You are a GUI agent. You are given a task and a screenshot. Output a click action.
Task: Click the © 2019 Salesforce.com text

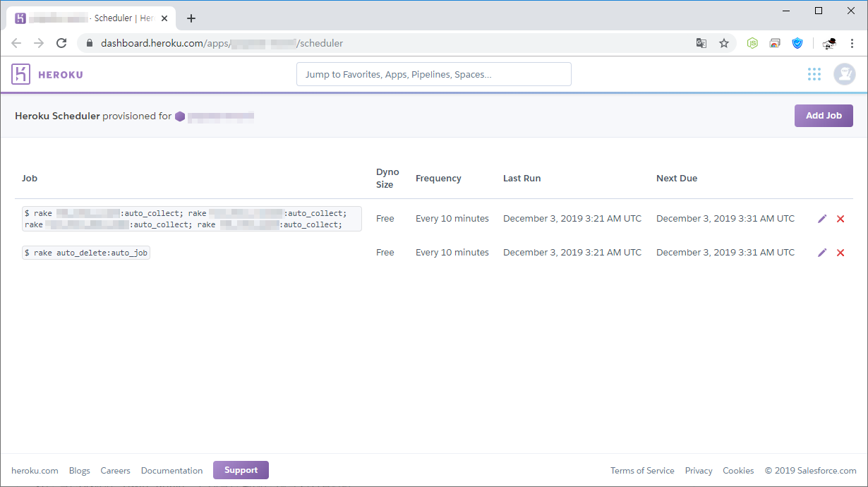[810, 471]
